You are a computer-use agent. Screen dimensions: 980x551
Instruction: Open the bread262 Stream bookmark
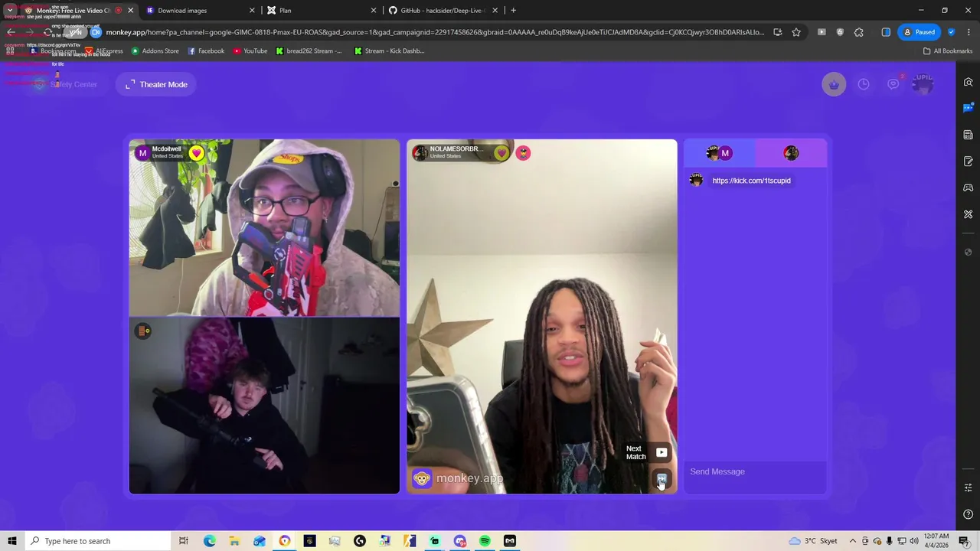(309, 51)
